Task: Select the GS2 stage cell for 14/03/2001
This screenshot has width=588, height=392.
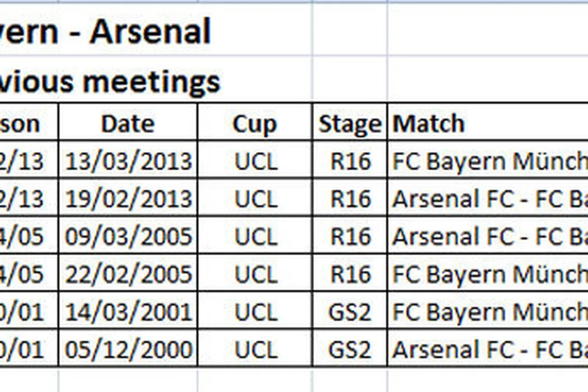Action: [349, 312]
